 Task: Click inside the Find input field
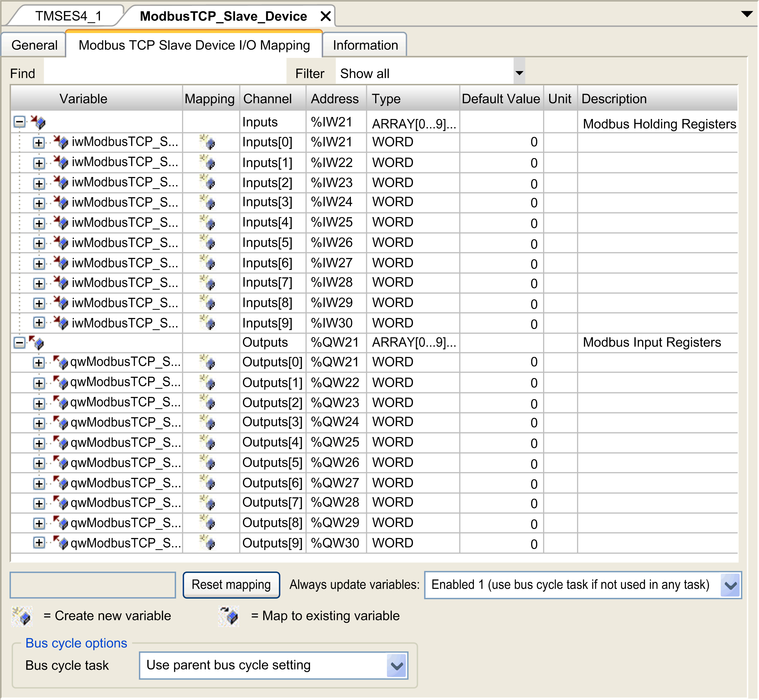163,73
